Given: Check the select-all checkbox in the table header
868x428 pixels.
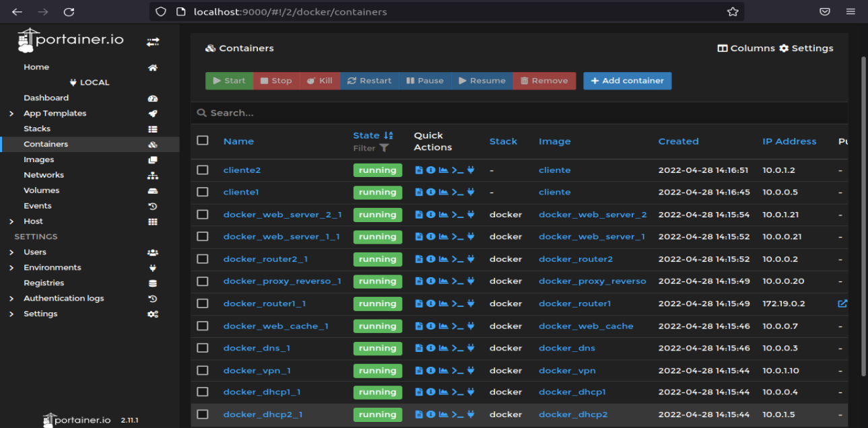Looking at the screenshot, I should tap(203, 140).
